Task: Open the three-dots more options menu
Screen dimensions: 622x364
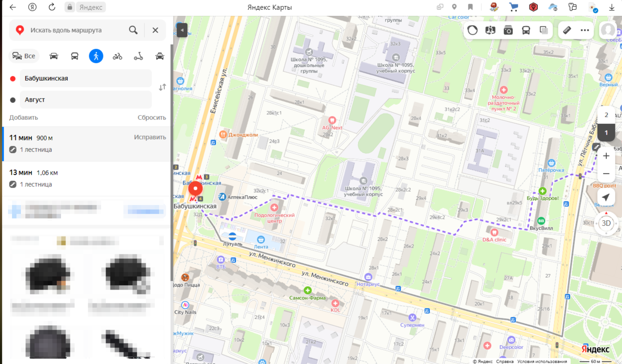Action: tap(585, 30)
